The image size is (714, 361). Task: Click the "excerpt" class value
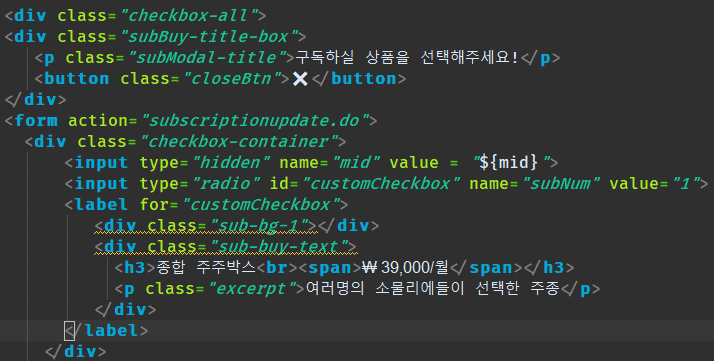[x=253, y=288]
